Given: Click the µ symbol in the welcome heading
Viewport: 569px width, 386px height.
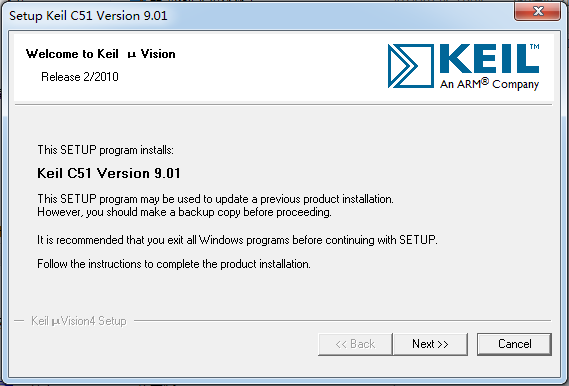Looking at the screenshot, I should (x=131, y=55).
